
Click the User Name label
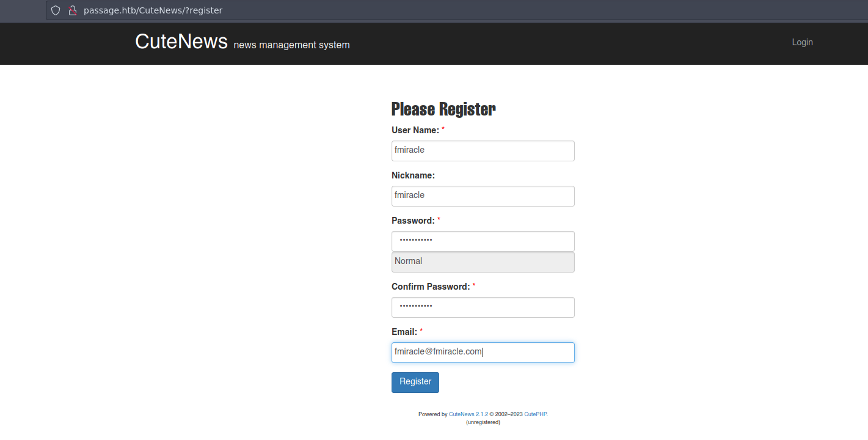pos(415,130)
